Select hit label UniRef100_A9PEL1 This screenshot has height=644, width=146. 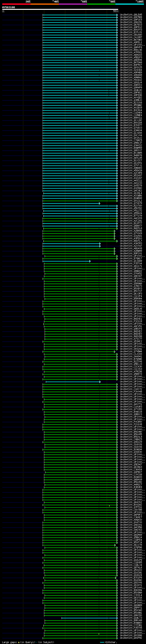131,42
